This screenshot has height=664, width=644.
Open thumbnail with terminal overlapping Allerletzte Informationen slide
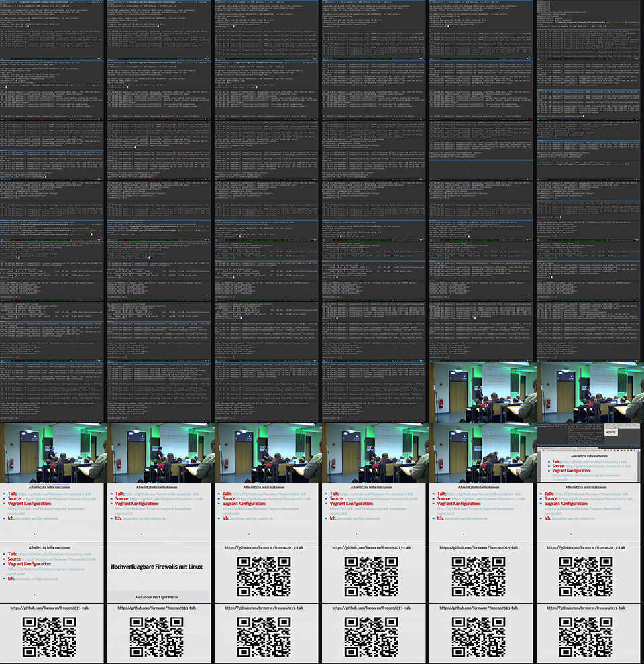coord(588,452)
